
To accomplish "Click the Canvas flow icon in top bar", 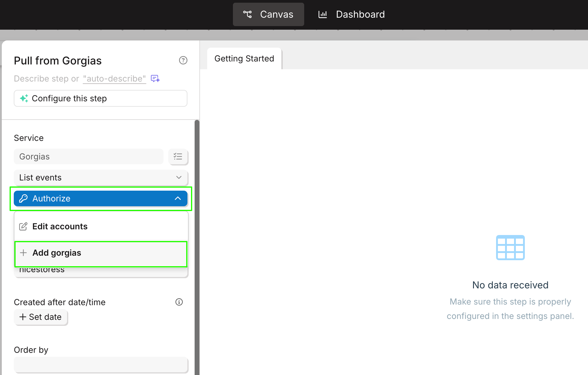I will pyautogui.click(x=247, y=14).
